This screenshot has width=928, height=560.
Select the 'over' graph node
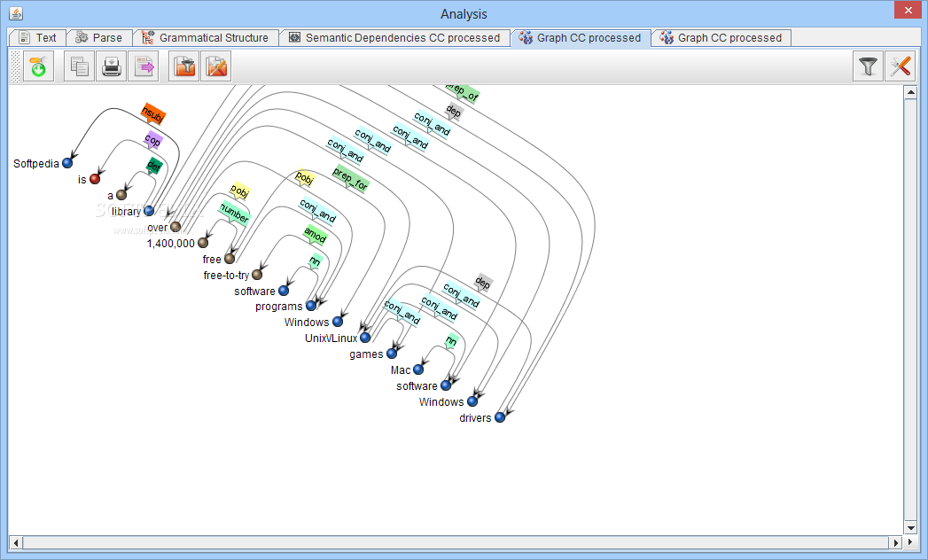click(x=175, y=227)
